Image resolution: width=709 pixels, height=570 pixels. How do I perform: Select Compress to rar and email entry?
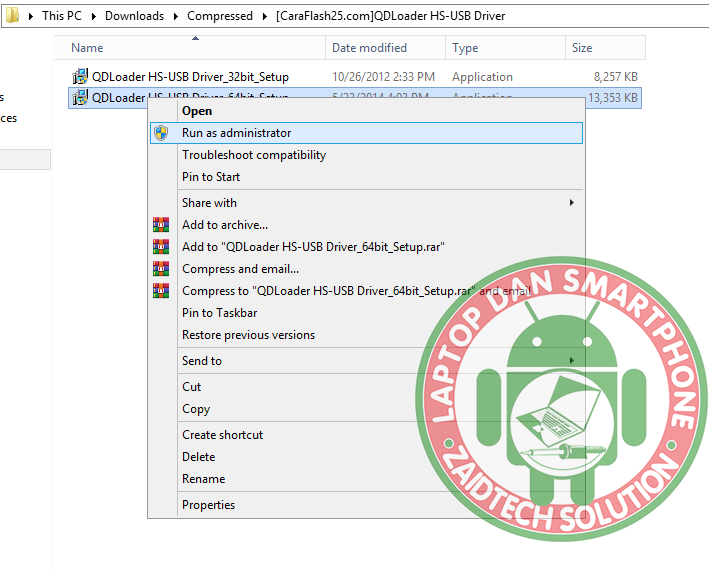366,291
